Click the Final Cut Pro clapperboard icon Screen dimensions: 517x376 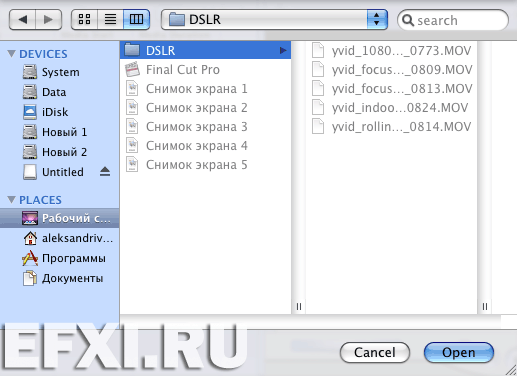pos(132,69)
